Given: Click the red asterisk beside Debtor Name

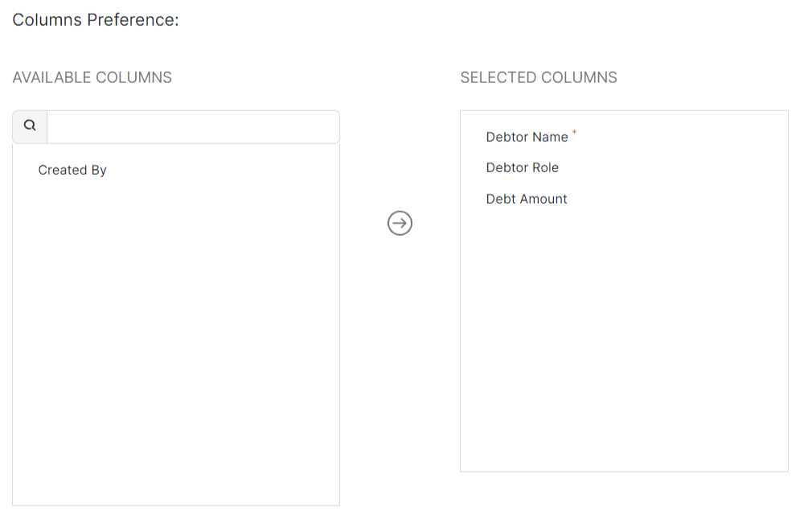Looking at the screenshot, I should pos(576,133).
